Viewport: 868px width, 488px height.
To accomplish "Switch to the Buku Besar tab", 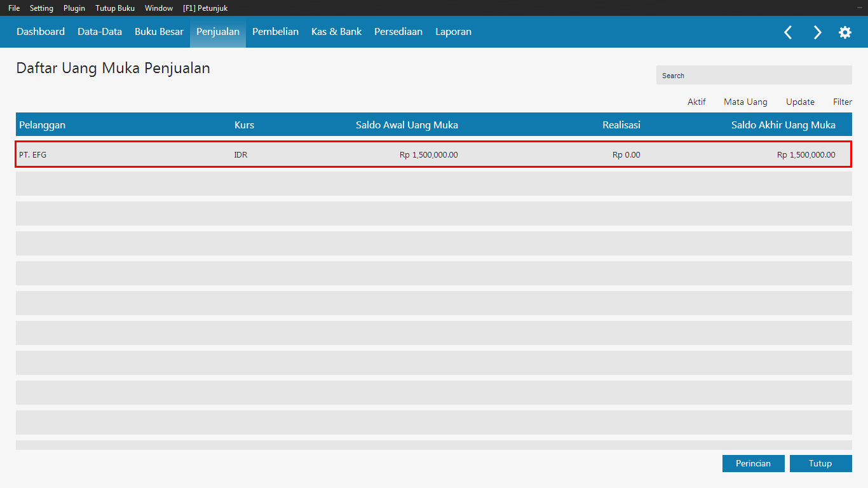I will point(159,32).
